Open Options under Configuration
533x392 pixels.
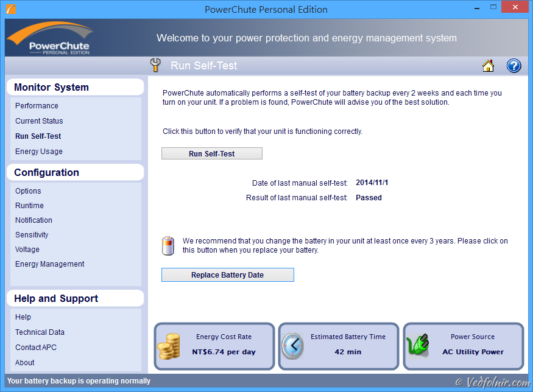tap(28, 191)
